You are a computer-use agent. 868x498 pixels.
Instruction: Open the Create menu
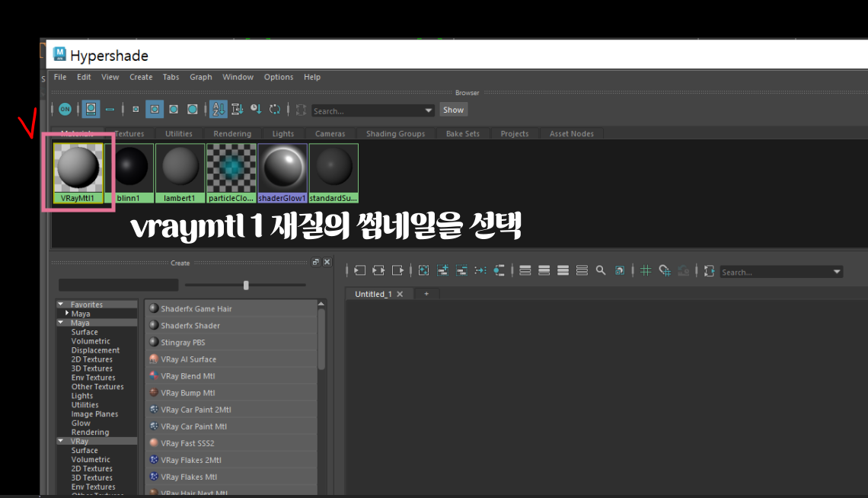pyautogui.click(x=141, y=77)
